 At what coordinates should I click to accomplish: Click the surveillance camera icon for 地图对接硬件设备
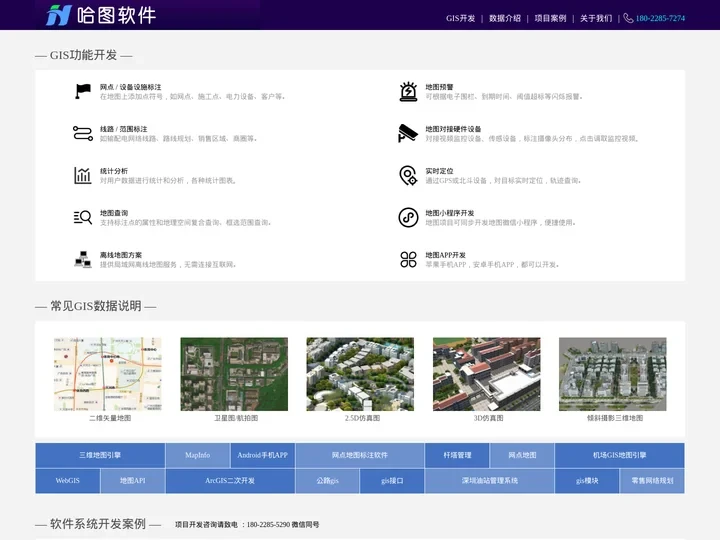(408, 133)
